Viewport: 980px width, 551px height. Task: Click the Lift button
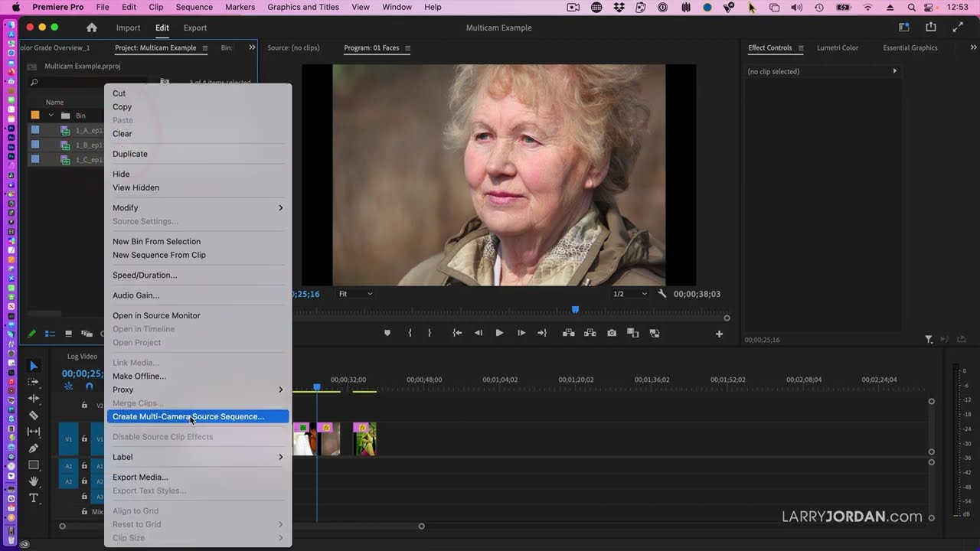[568, 333]
